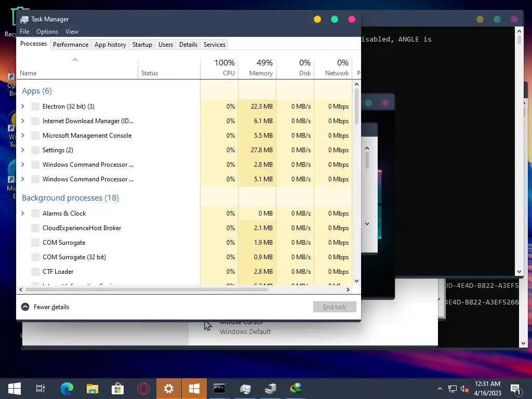Click the Fewer details link
Viewport: 532px width, 399px height.
[51, 307]
